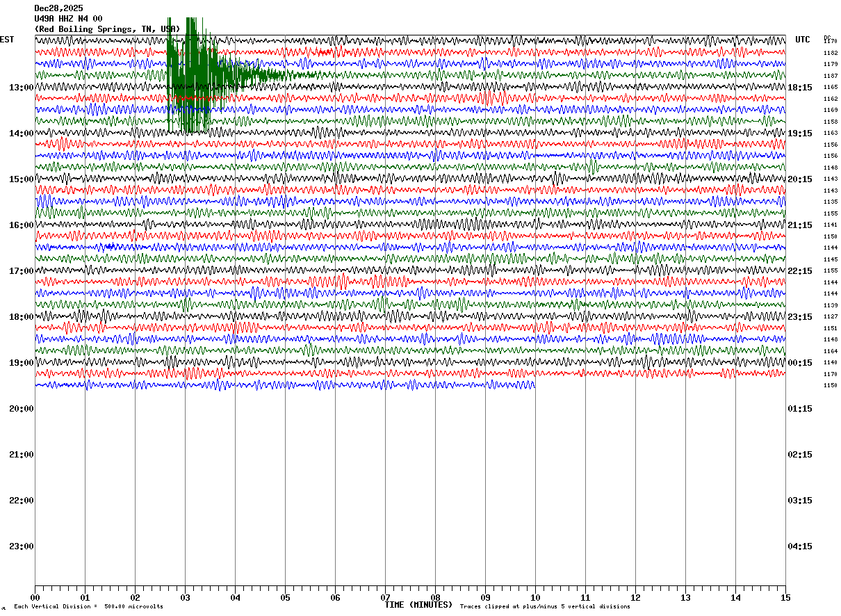Select the 16:00 EST row label

point(22,225)
